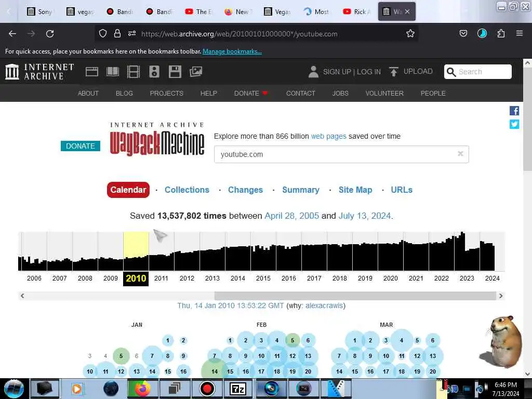The height and width of the screenshot is (399, 532).
Task: Select year 2023 on the timeline
Action: click(x=467, y=278)
